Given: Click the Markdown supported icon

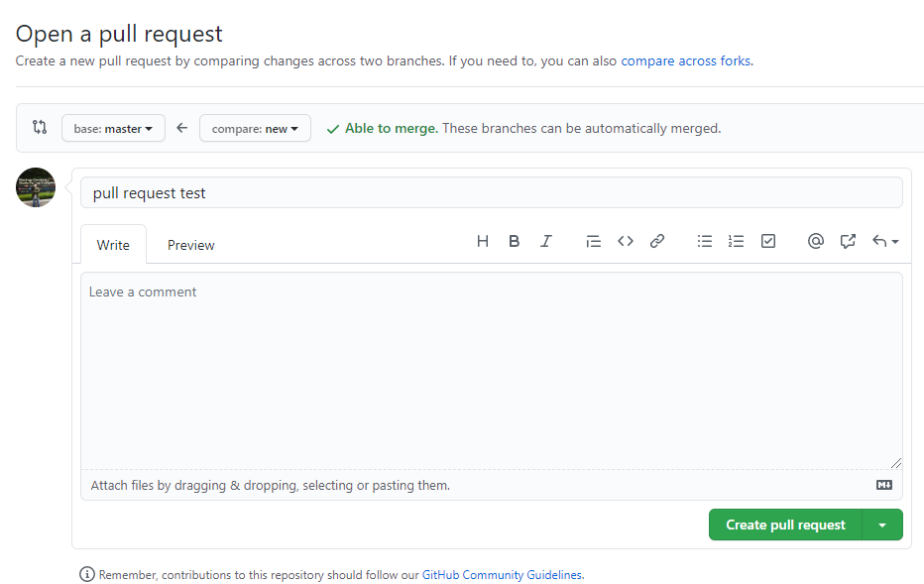Looking at the screenshot, I should click(x=884, y=485).
